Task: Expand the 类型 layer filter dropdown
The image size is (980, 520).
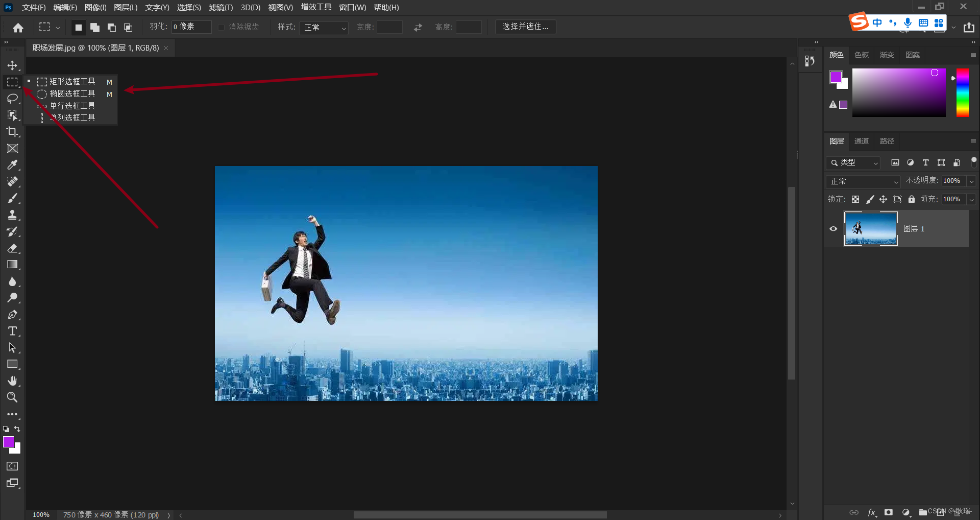Action: tap(853, 163)
